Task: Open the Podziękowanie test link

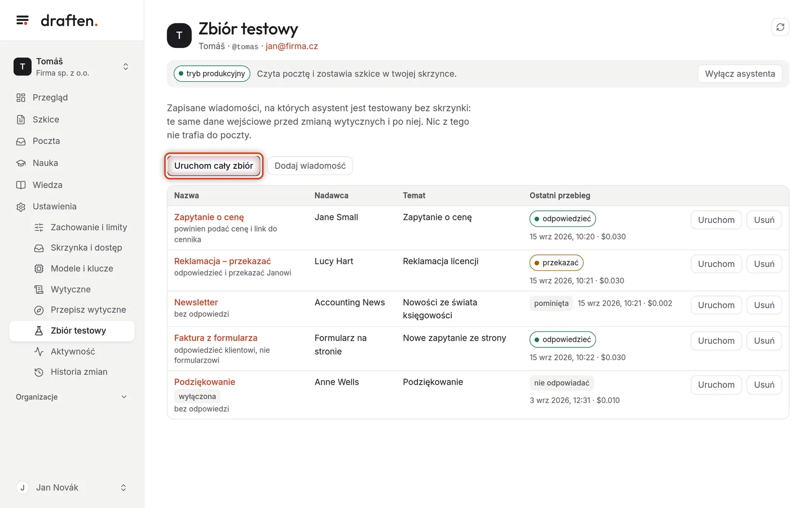Action: 204,382
